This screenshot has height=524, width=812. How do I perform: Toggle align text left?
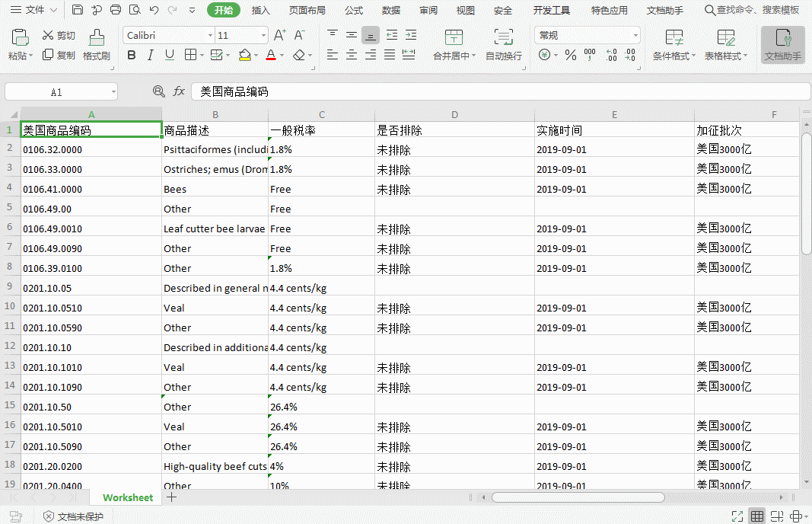[333, 55]
